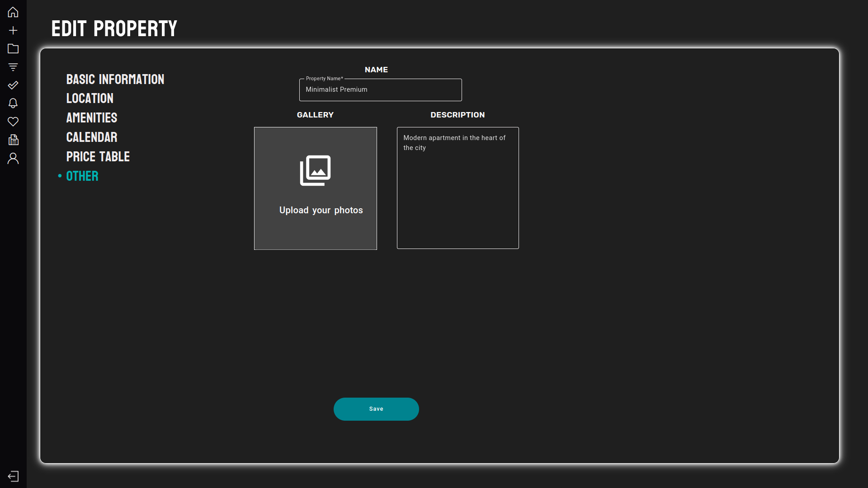Image resolution: width=868 pixels, height=488 pixels.
Task: Select the Other section
Action: tap(82, 176)
